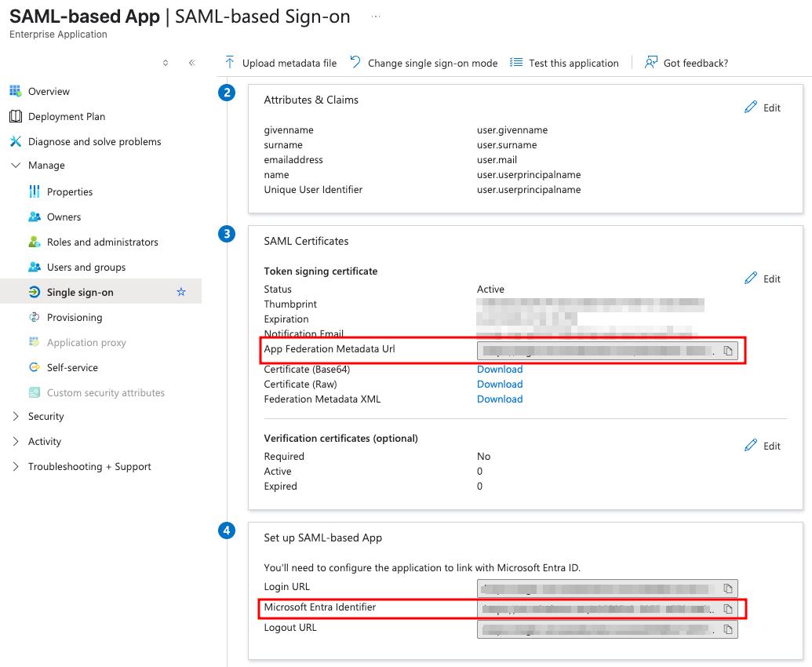Open the Provisioning menu item
This screenshot has width=812, height=667.
point(75,317)
